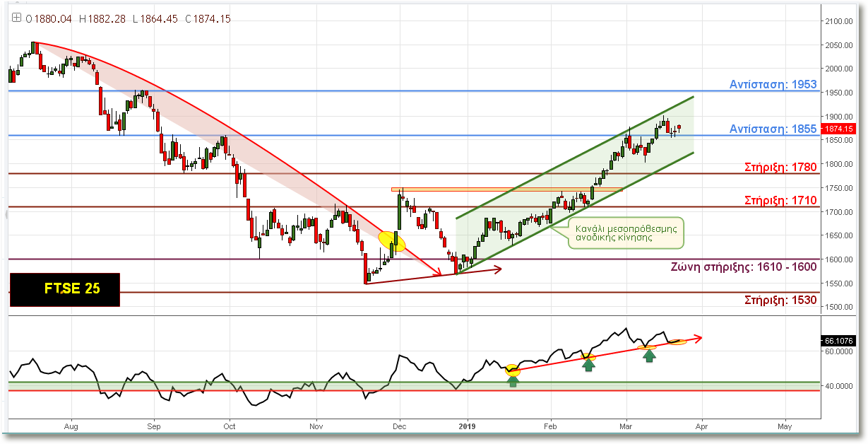Click the current price tag 1874.15 on axis
Viewport: 868px width, 444px height.
click(838, 129)
